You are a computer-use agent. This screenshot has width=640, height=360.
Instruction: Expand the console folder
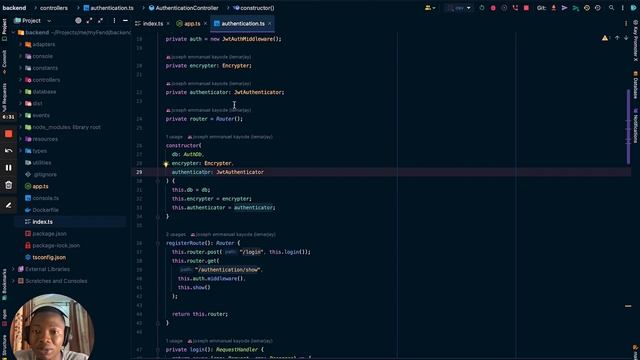point(20,56)
